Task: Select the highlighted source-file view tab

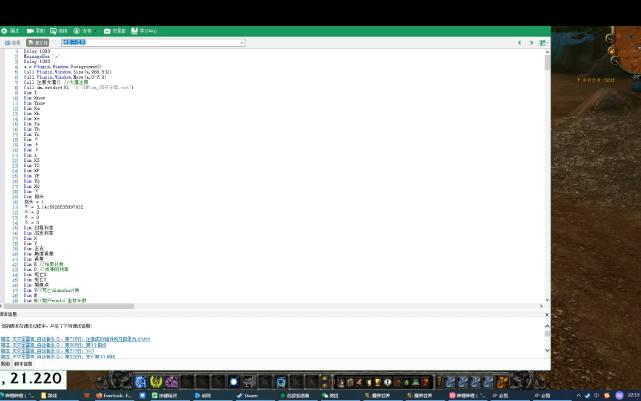Action: click(38, 43)
